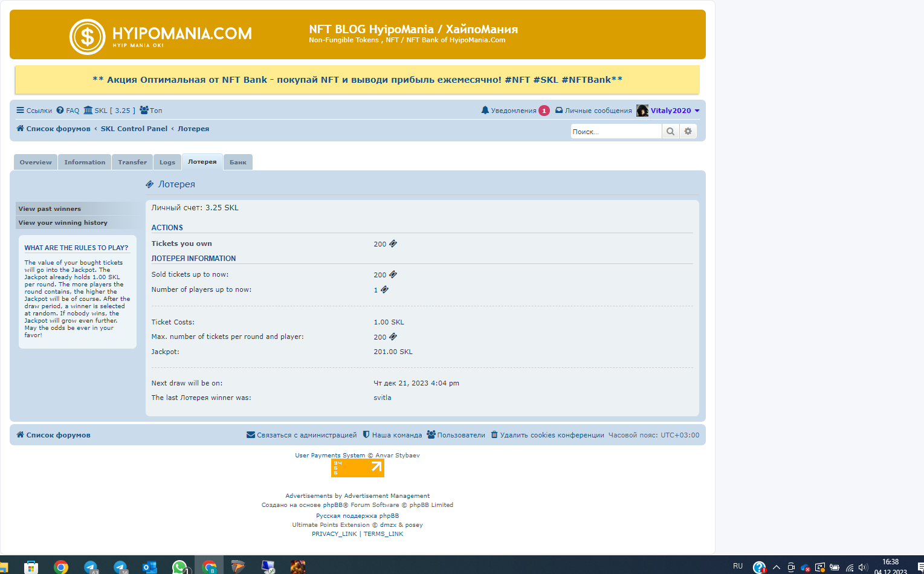This screenshot has height=574, width=924.
Task: Open private messages inbox icon
Action: (559, 111)
